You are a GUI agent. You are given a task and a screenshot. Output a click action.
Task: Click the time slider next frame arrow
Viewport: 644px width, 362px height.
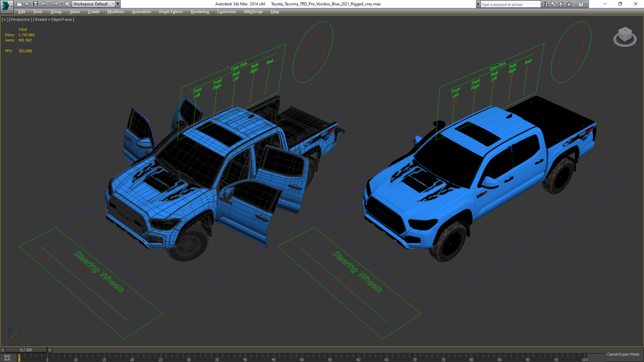pyautogui.click(x=50, y=350)
